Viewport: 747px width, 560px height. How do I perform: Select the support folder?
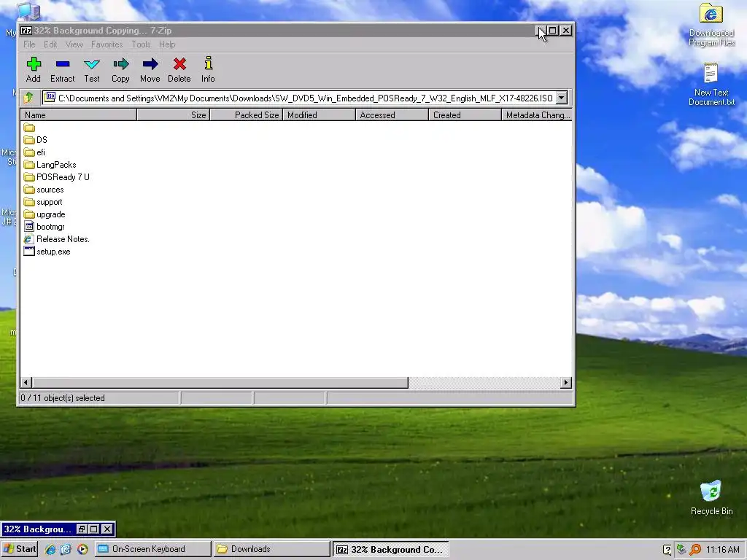coord(43,201)
